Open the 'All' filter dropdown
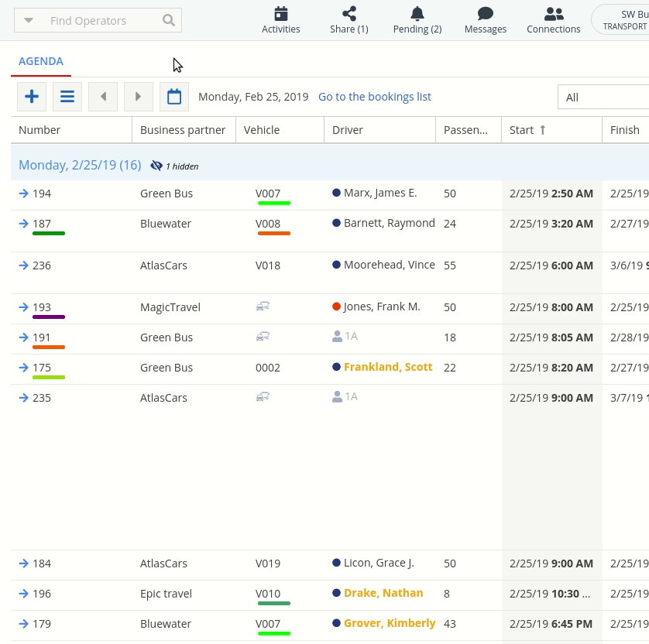 [x=603, y=98]
